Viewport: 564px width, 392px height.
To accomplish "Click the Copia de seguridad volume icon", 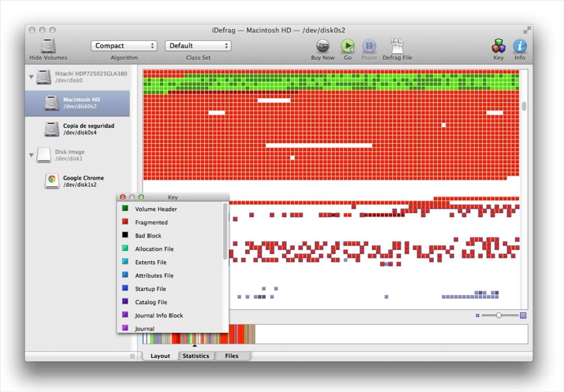I will point(52,129).
